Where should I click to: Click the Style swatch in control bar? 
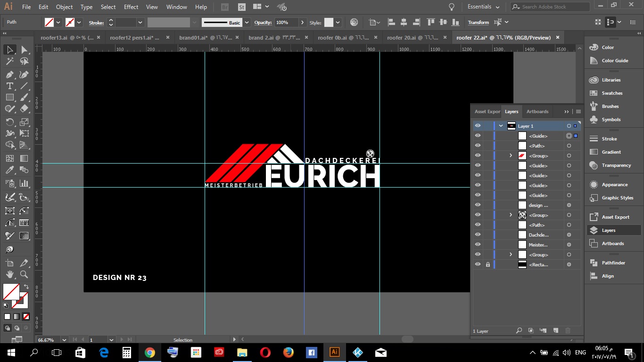click(x=329, y=22)
